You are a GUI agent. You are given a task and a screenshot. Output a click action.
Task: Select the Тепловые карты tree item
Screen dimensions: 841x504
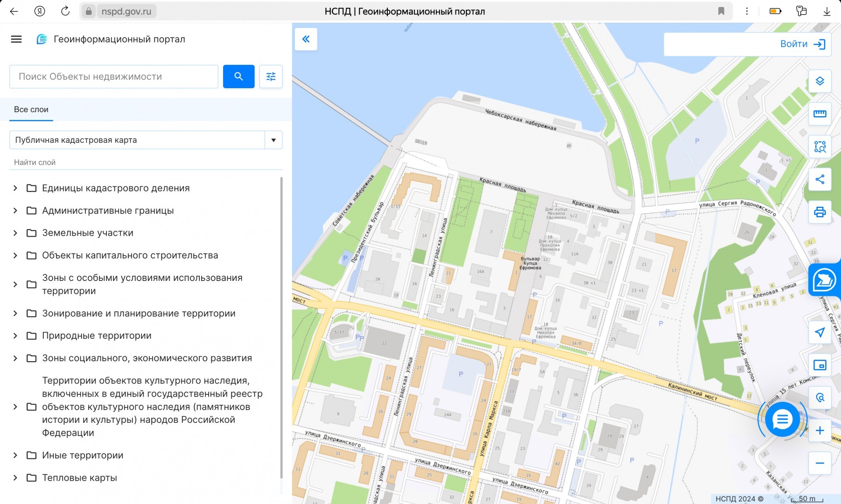[x=79, y=477]
